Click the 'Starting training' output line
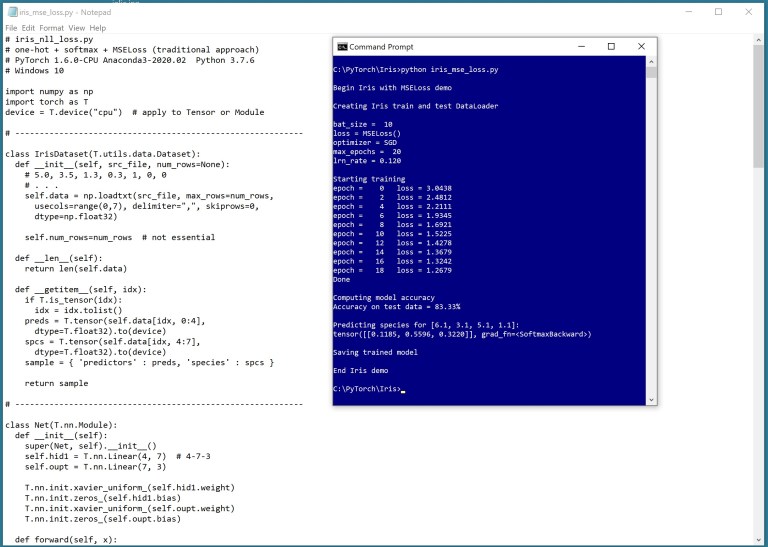768x547 pixels. click(x=369, y=179)
